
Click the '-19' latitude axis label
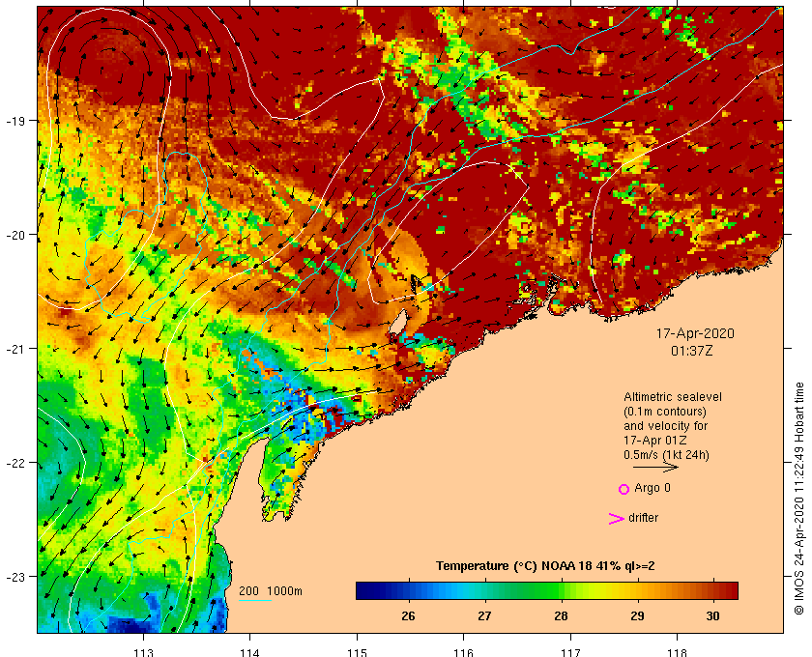[15, 121]
